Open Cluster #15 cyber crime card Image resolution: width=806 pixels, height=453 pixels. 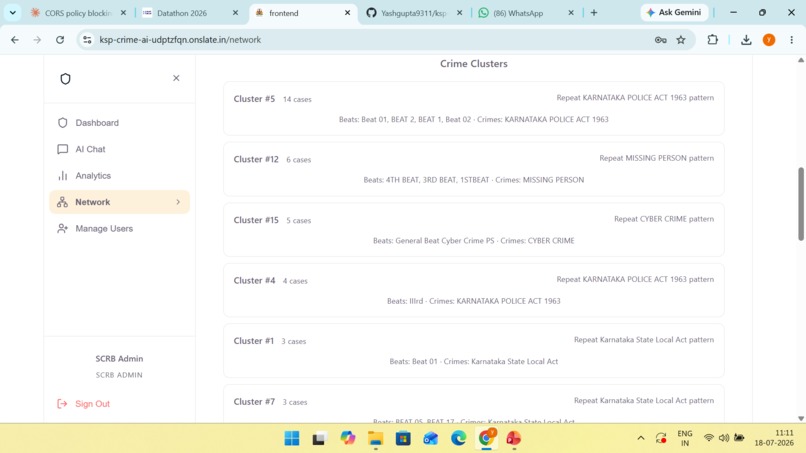pyautogui.click(x=473, y=230)
